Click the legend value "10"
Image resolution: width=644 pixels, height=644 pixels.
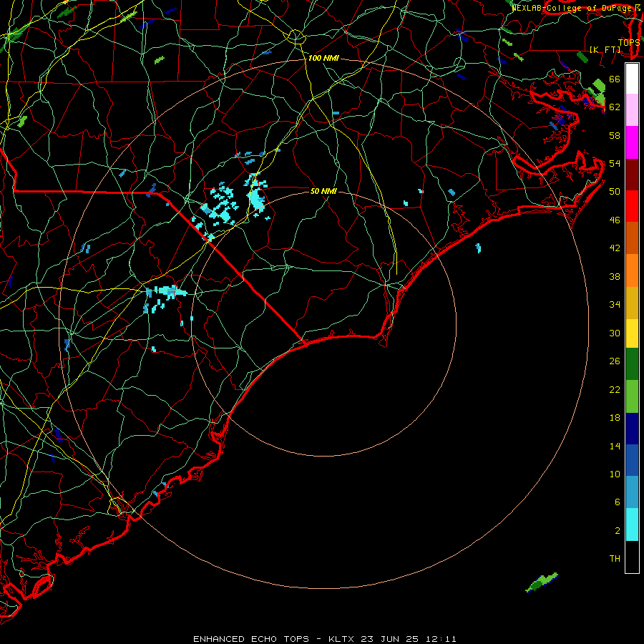(x=615, y=474)
